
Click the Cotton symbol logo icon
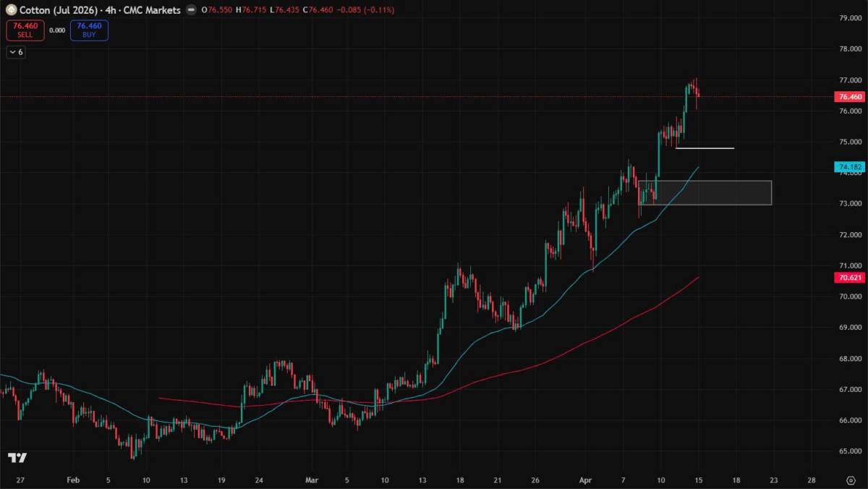[11, 10]
